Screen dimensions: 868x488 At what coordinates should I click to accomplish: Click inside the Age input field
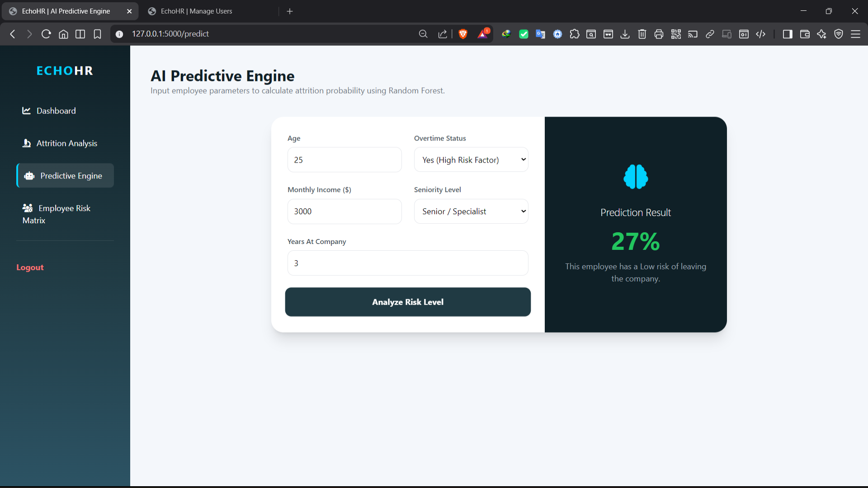click(344, 160)
